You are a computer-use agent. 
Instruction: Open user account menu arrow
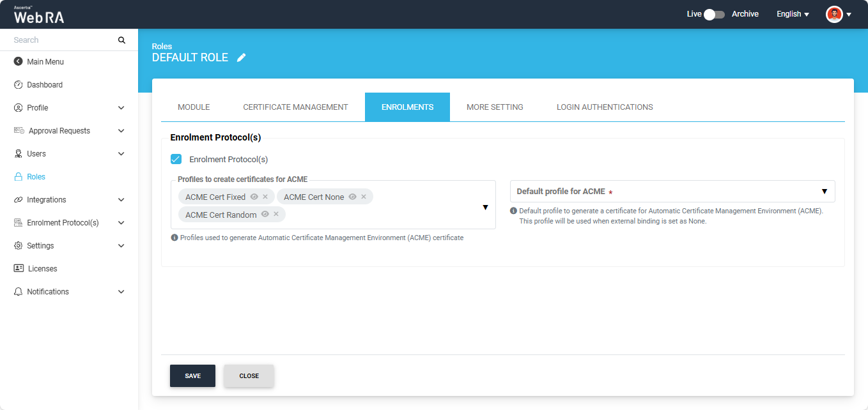pyautogui.click(x=849, y=15)
